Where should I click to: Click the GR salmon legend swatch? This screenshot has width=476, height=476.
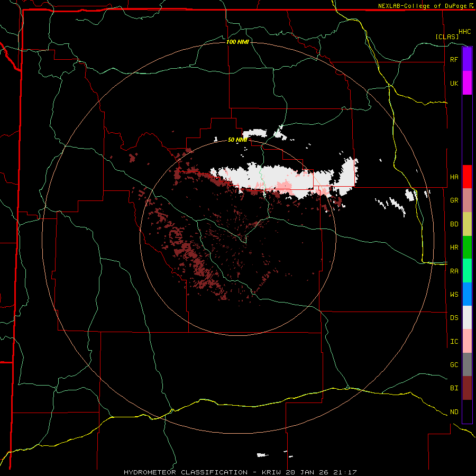click(x=467, y=200)
